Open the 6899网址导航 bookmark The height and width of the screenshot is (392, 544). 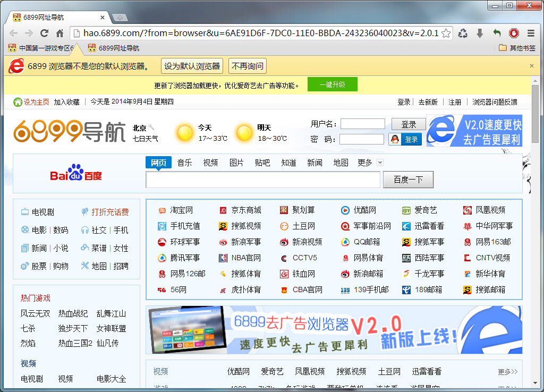click(x=114, y=48)
